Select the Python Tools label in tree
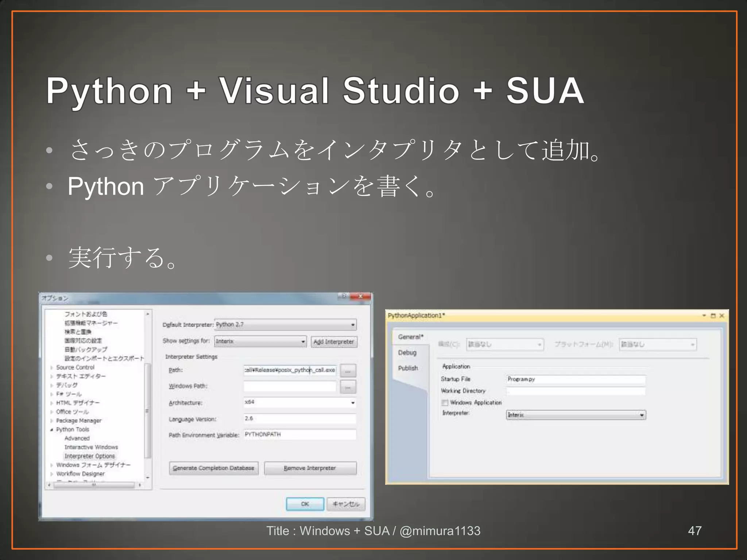Screen dimensions: 747x560 pos(73,429)
